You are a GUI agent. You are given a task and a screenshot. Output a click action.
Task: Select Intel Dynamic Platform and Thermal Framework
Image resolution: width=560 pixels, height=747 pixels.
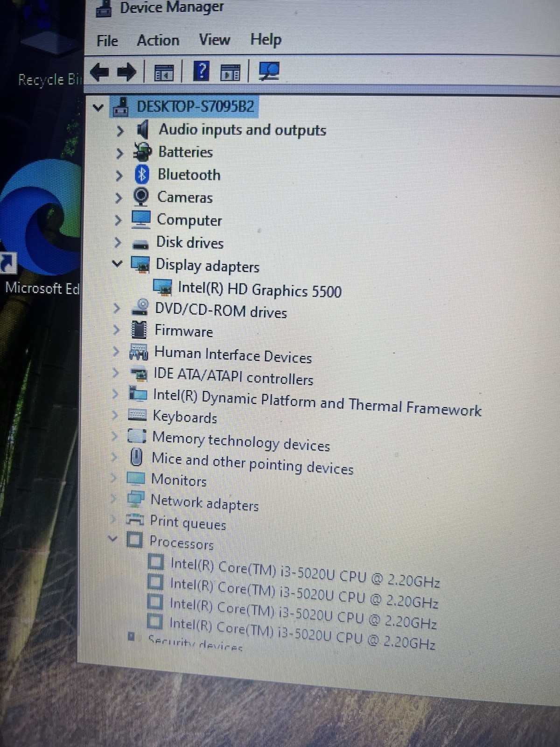click(x=317, y=403)
